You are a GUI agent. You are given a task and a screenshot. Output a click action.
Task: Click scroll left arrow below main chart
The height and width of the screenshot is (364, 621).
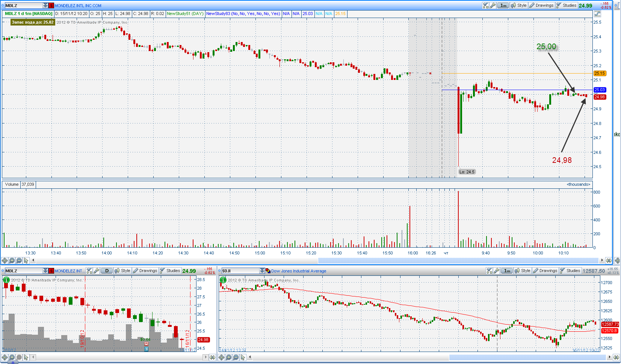[33, 260]
